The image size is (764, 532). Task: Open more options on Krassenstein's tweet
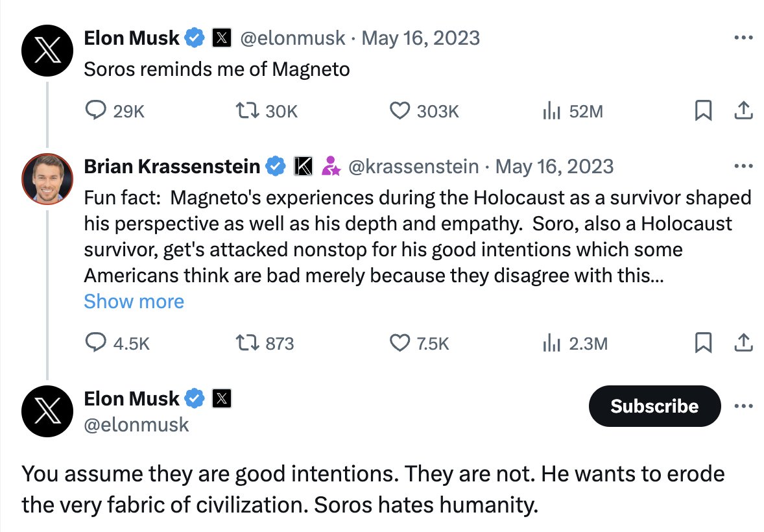click(743, 166)
